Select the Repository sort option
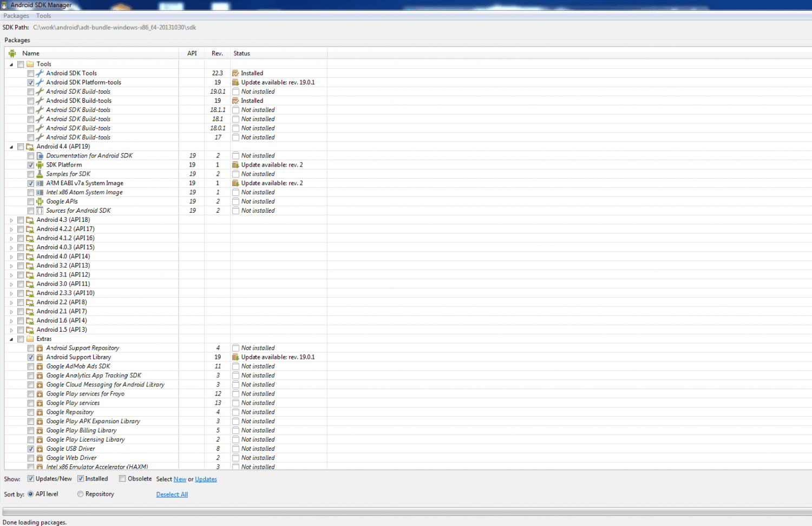The image size is (812, 526). (80, 494)
